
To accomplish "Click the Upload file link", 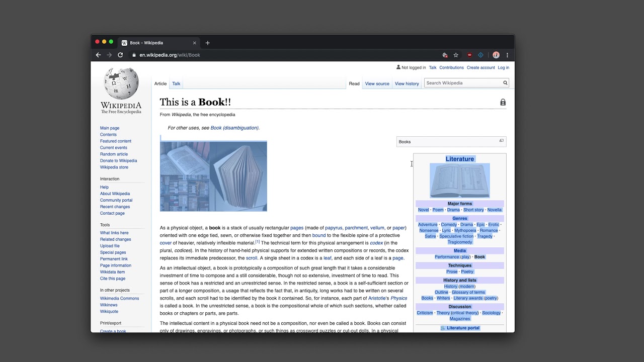I will pyautogui.click(x=110, y=246).
